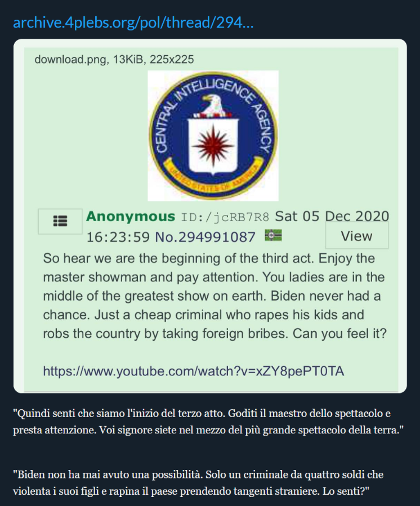This screenshot has width=420, height=506.
Task: Click the View button
Action: 357,236
